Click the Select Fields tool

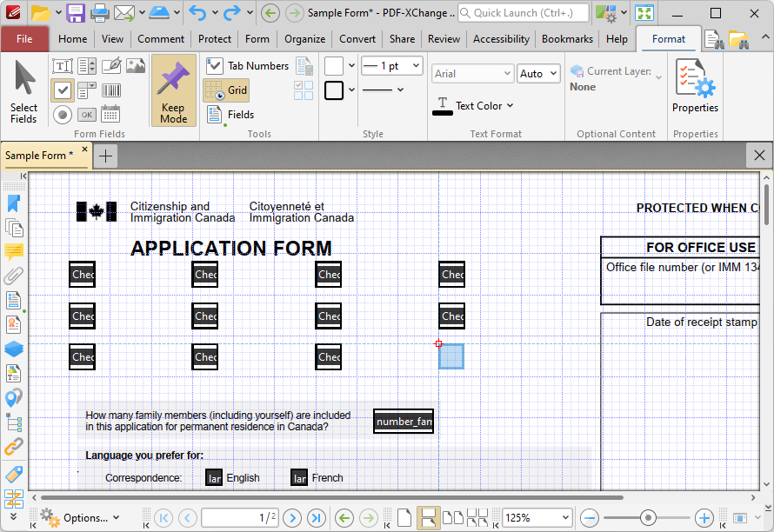(x=23, y=91)
